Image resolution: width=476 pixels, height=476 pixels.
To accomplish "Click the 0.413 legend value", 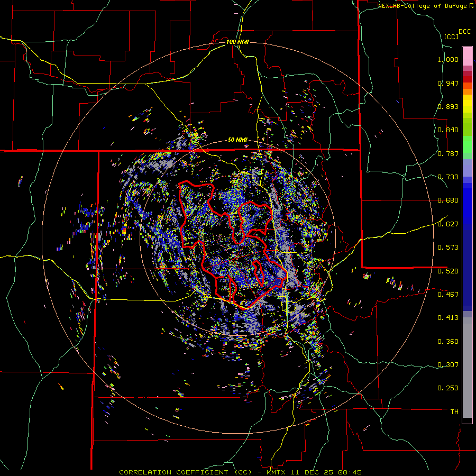I will pyautogui.click(x=448, y=318).
